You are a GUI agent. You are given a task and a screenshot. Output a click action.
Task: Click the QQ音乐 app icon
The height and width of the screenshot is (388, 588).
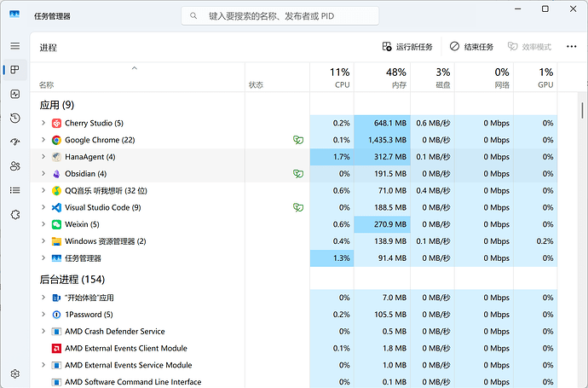tap(56, 191)
